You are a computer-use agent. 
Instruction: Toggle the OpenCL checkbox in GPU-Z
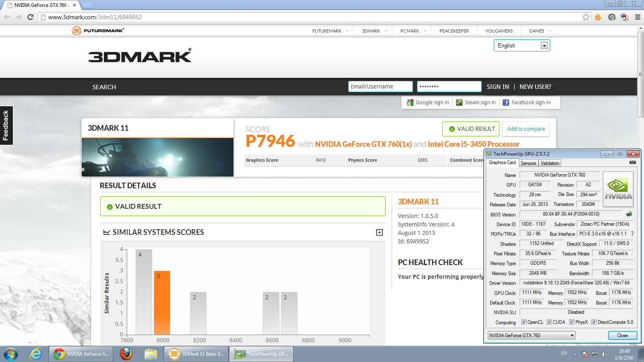point(524,322)
